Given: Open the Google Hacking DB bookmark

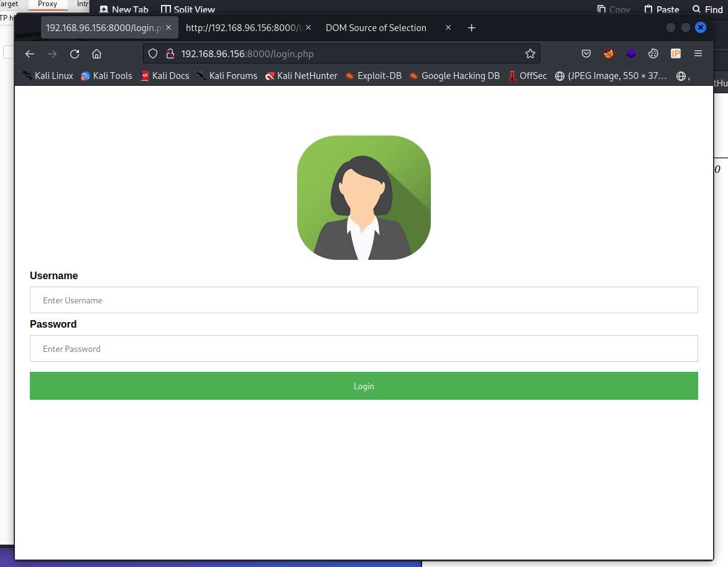Looking at the screenshot, I should (454, 76).
